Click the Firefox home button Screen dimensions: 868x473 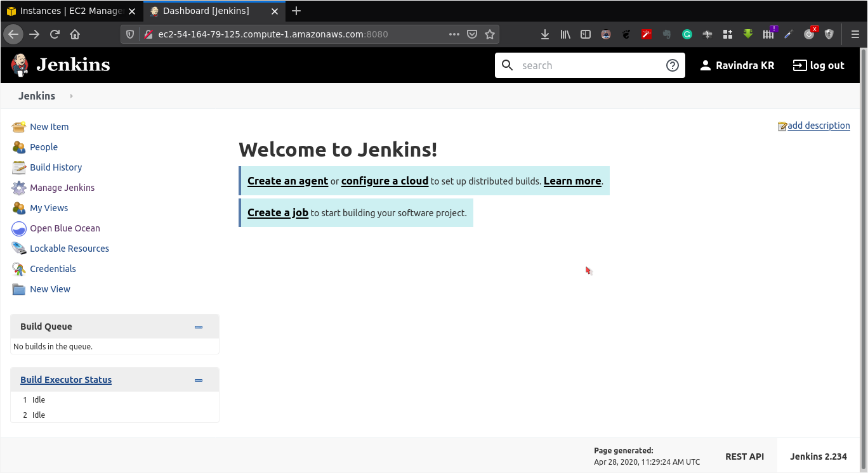(x=75, y=34)
